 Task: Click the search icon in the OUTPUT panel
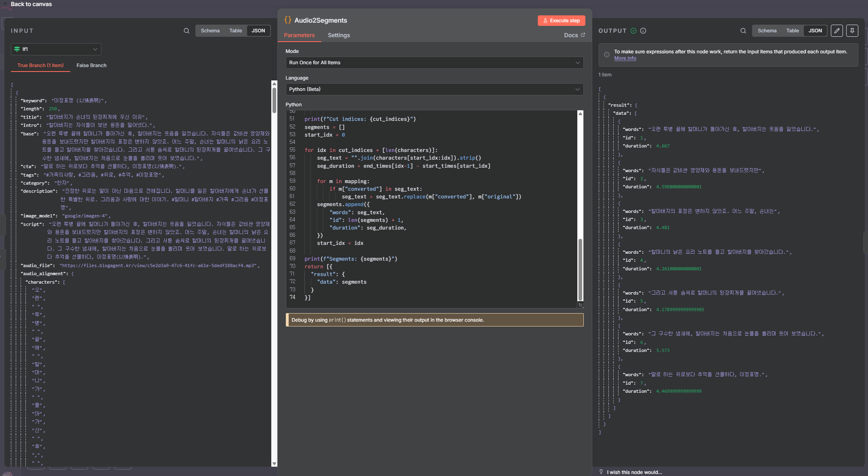743,31
